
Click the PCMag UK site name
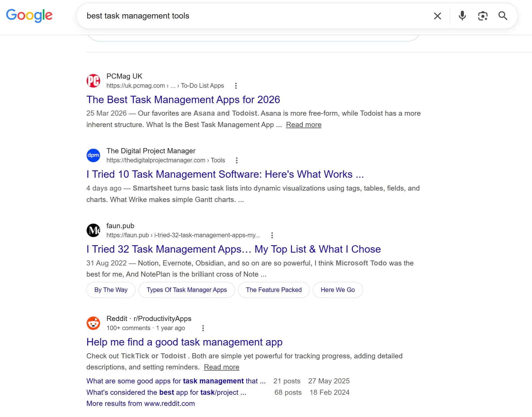[124, 76]
